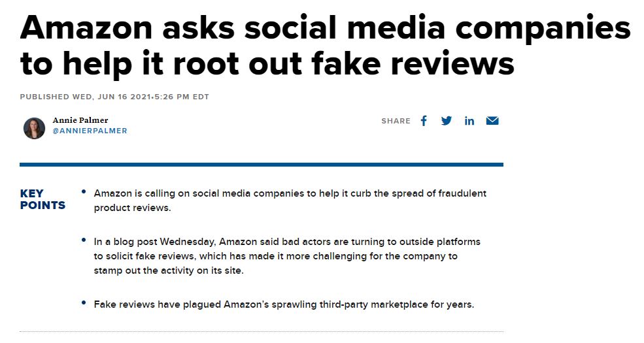
Task: Share the article via email envelope icon
Action: 492,121
